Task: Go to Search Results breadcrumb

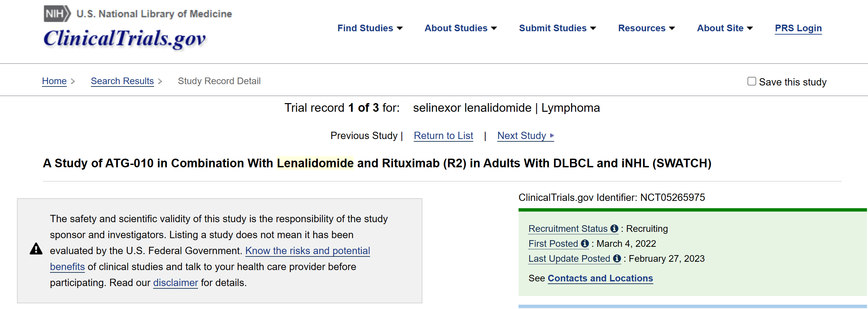Action: [x=122, y=81]
